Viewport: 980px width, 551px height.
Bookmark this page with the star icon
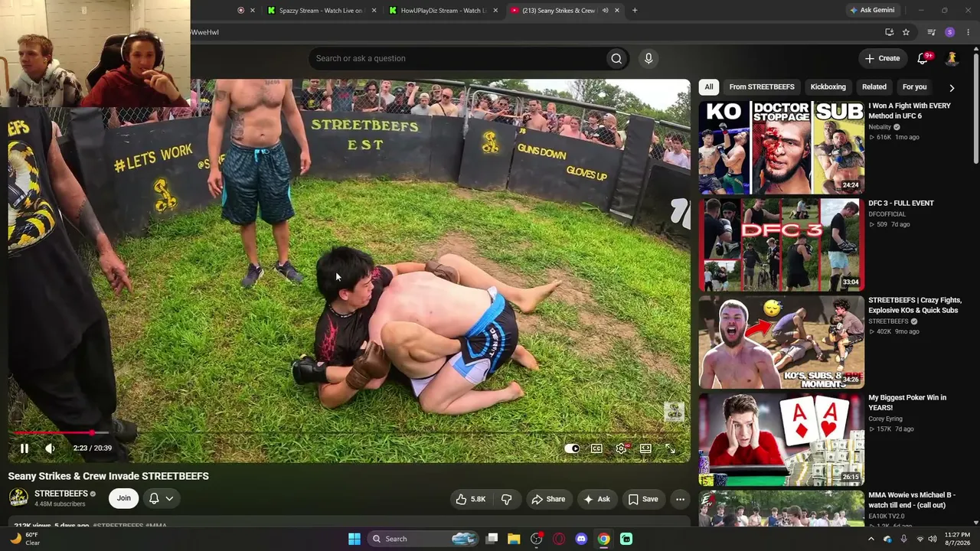pyautogui.click(x=906, y=32)
